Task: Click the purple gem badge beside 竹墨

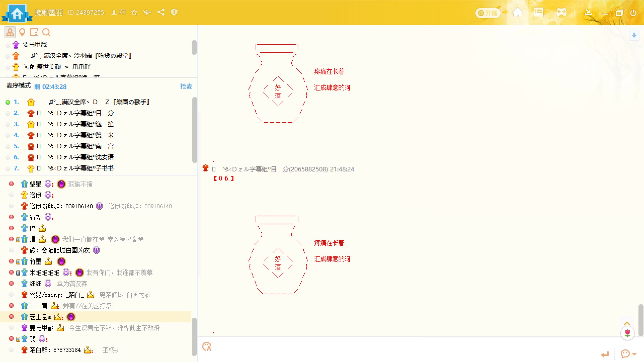Action: pos(61,261)
